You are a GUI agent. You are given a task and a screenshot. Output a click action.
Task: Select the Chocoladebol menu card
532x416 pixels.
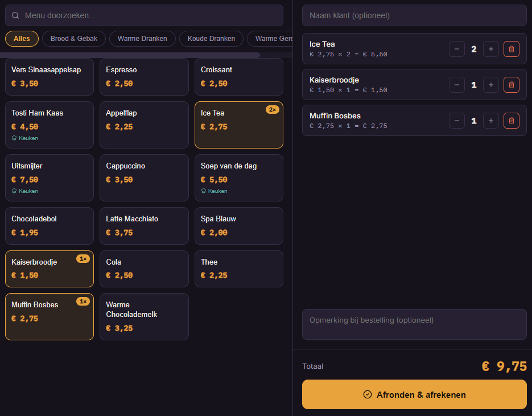click(x=50, y=226)
